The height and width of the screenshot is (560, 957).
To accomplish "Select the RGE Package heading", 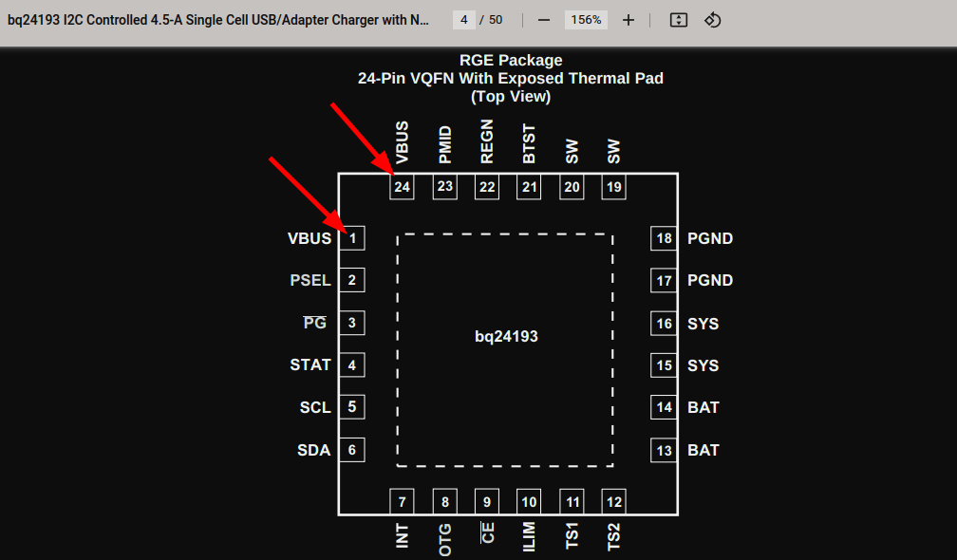I will point(511,61).
